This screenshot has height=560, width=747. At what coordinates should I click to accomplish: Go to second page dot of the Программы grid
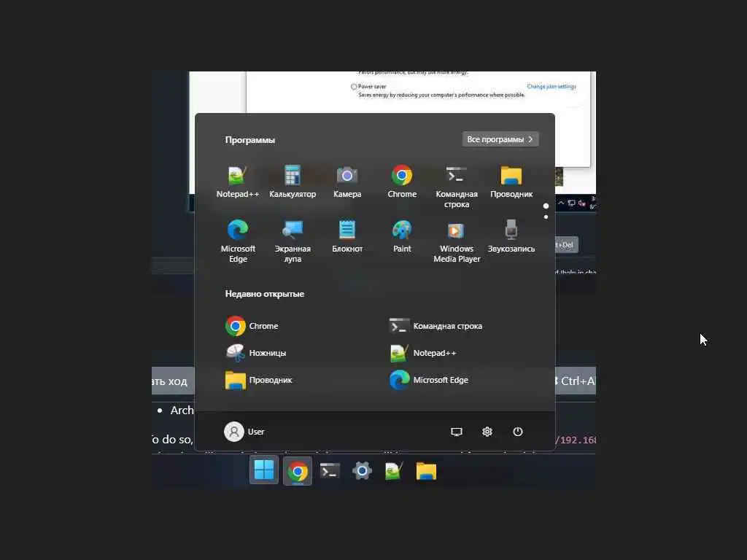pyautogui.click(x=546, y=217)
